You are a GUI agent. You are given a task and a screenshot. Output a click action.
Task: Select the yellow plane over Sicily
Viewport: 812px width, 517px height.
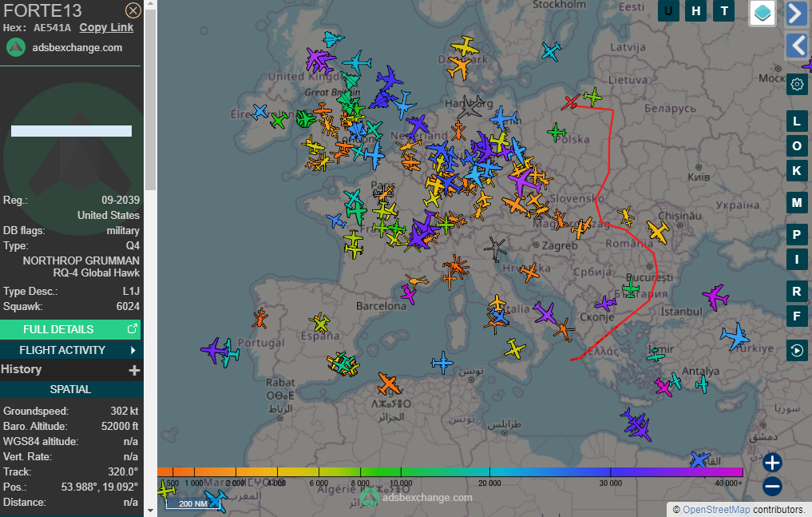(514, 348)
